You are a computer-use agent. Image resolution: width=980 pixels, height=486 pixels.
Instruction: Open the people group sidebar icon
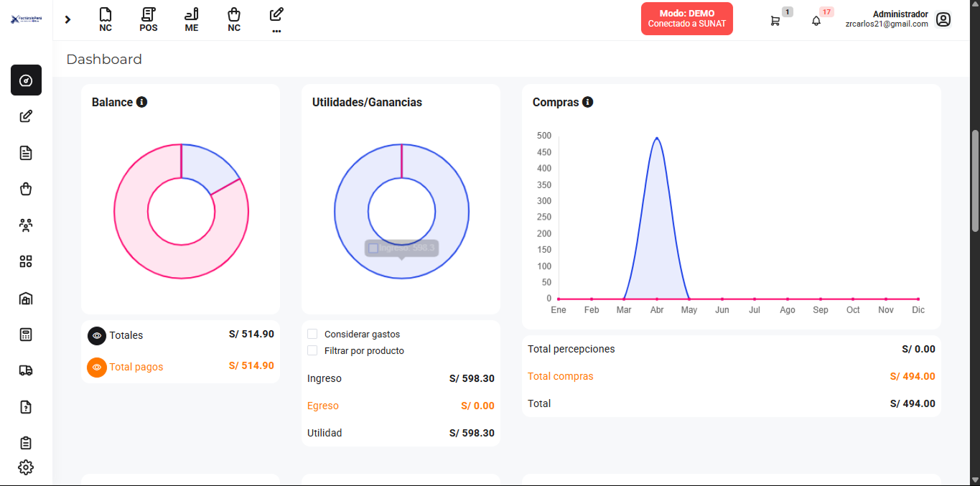(26, 225)
